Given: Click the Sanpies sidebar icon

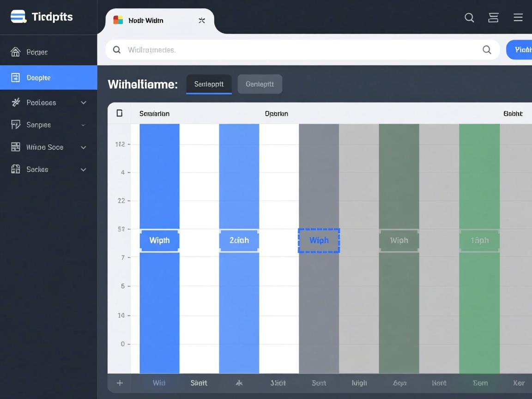Looking at the screenshot, I should click(x=16, y=125).
